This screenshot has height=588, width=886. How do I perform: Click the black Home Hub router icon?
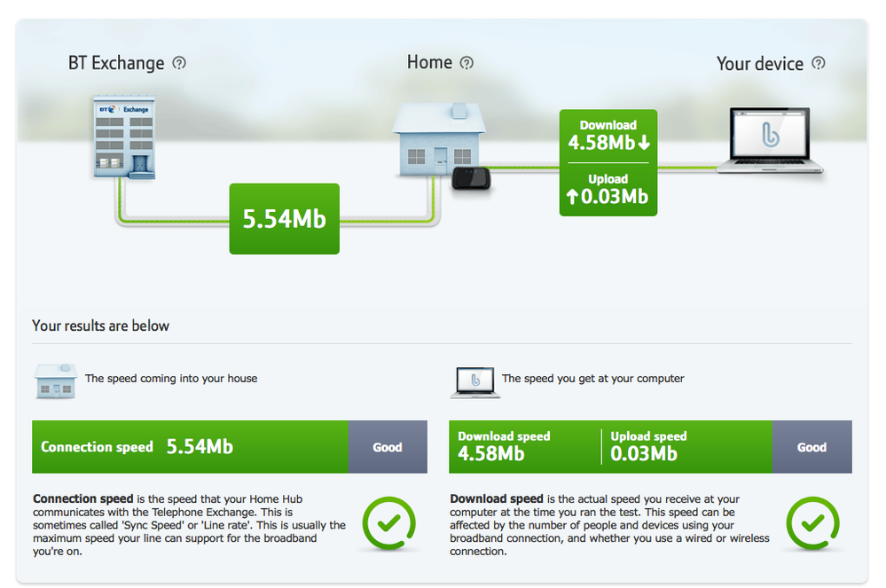tap(471, 178)
